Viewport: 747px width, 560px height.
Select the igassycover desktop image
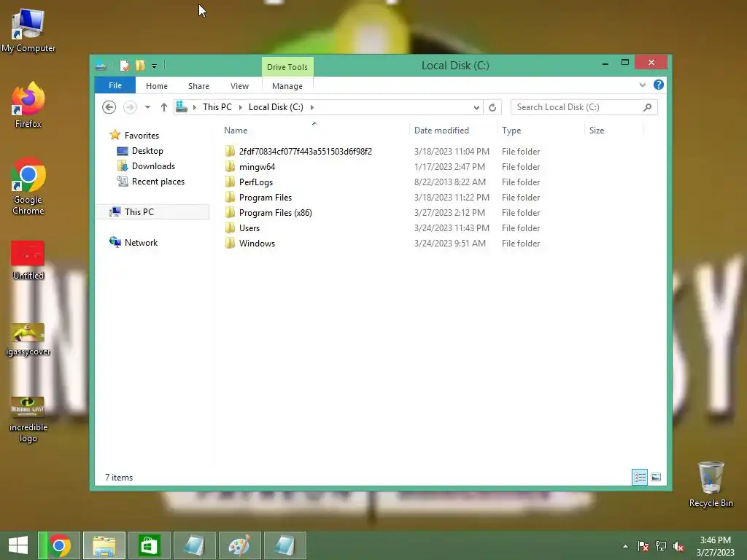tap(28, 340)
